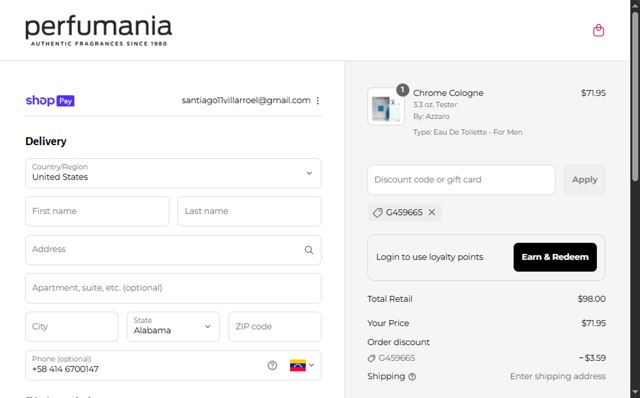Focus the Last name field
Image resolution: width=640 pixels, height=398 pixels.
click(x=249, y=211)
